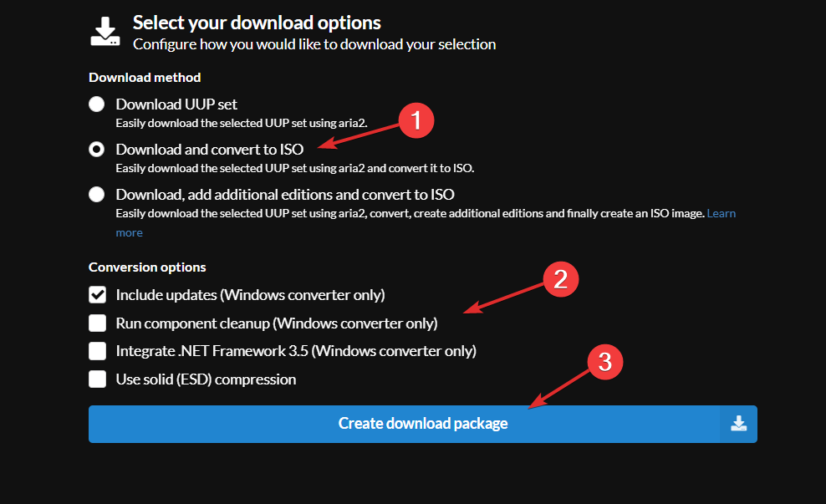Select the Download UUP set radio button
This screenshot has height=504, width=826.
point(98,104)
